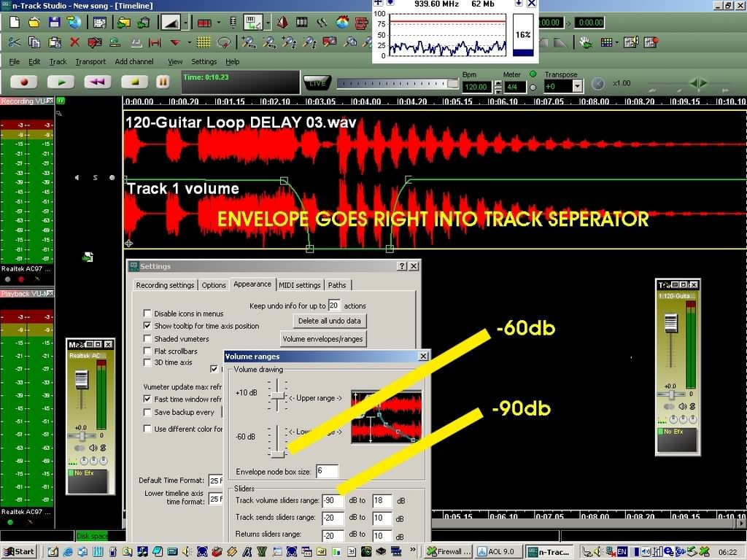Open the Transpose dropdown
The width and height of the screenshot is (747, 560).
[x=578, y=86]
